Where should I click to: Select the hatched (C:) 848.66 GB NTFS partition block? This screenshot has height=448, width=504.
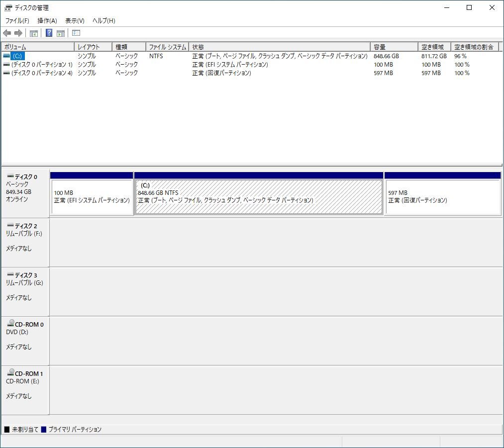point(259,193)
